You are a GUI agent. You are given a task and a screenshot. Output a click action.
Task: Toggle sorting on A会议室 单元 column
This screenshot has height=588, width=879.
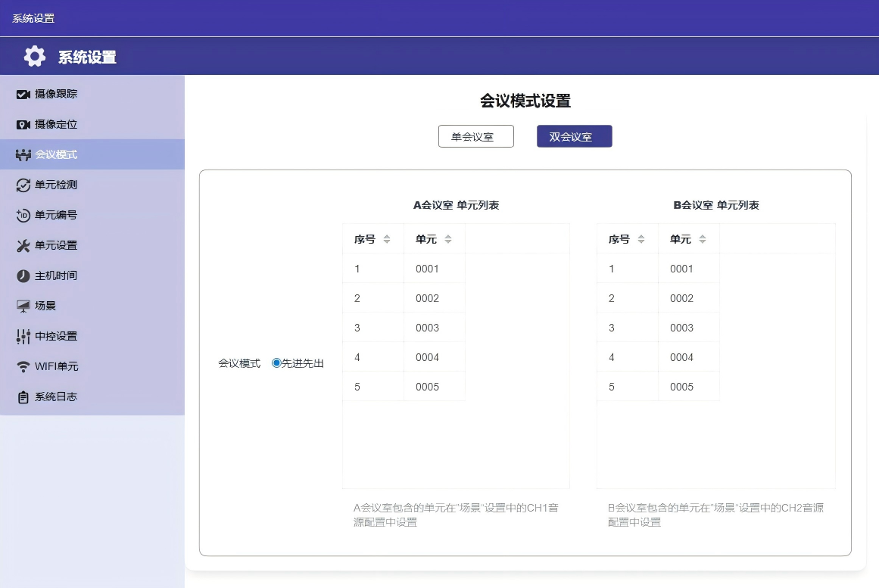click(x=447, y=238)
